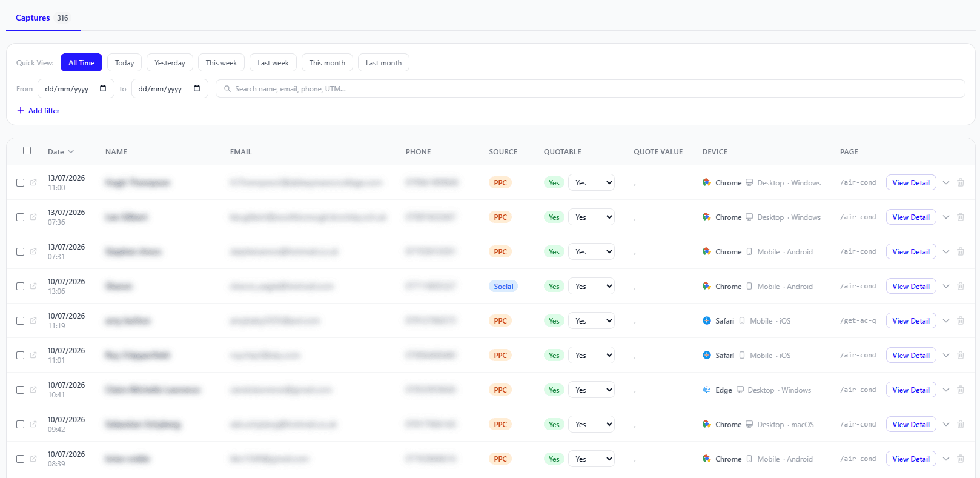Delete the 13/07/2026 07:31 capture with trash icon
980x478 pixels.
(x=961, y=251)
